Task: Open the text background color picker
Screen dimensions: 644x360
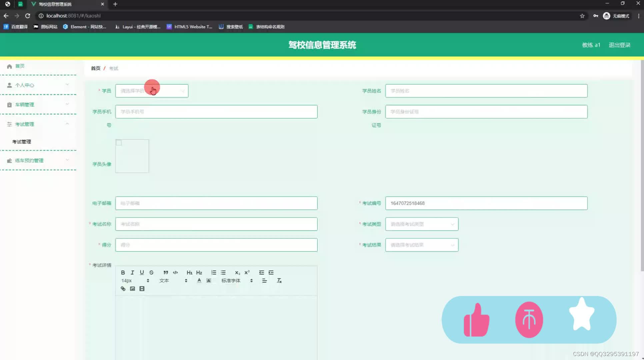Action: point(209,280)
